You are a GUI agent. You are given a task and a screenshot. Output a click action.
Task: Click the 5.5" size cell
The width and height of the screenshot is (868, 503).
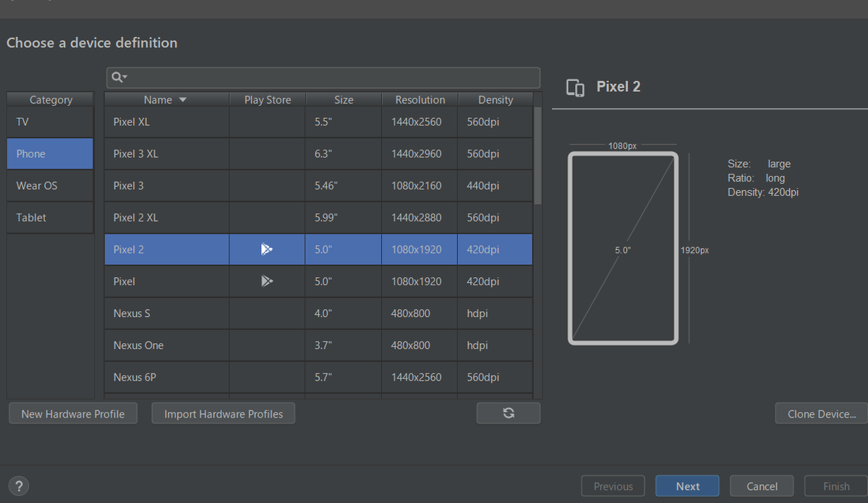(x=344, y=122)
